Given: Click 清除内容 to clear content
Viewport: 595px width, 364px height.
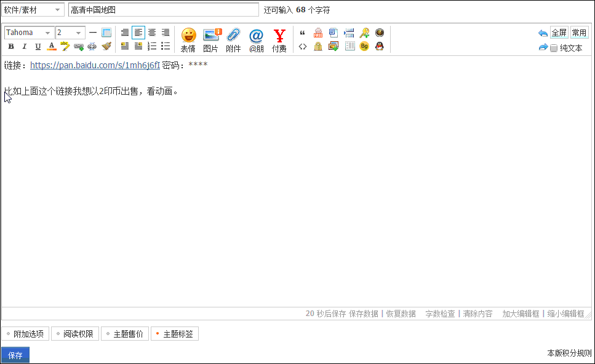Looking at the screenshot, I should 477,314.
